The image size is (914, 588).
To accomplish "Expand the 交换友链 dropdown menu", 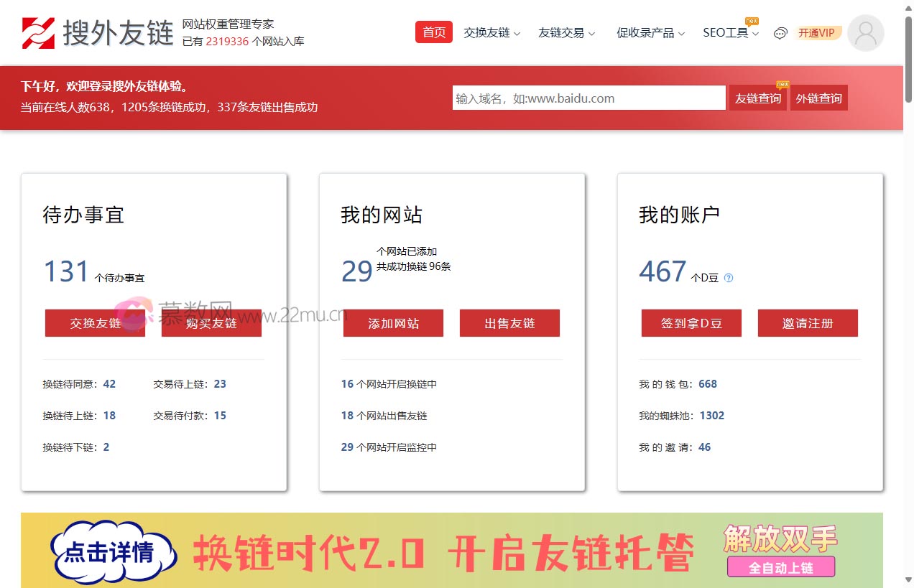I will click(491, 33).
